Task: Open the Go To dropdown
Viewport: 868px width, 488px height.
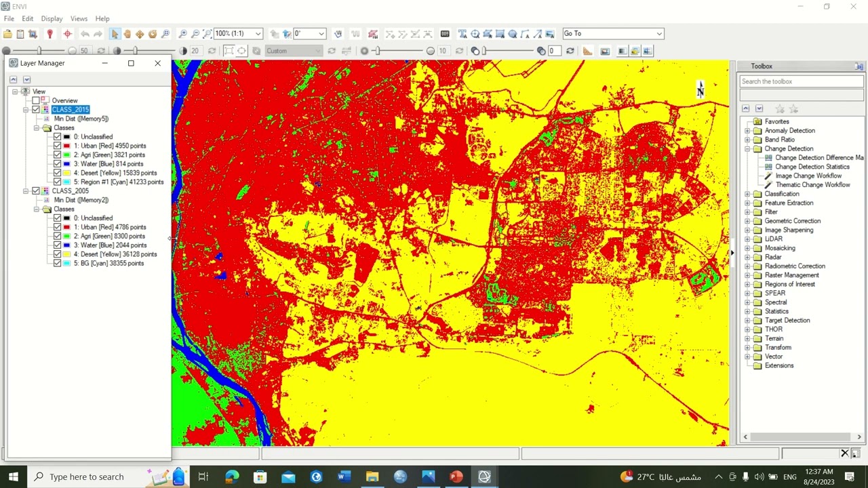Action: click(x=658, y=33)
